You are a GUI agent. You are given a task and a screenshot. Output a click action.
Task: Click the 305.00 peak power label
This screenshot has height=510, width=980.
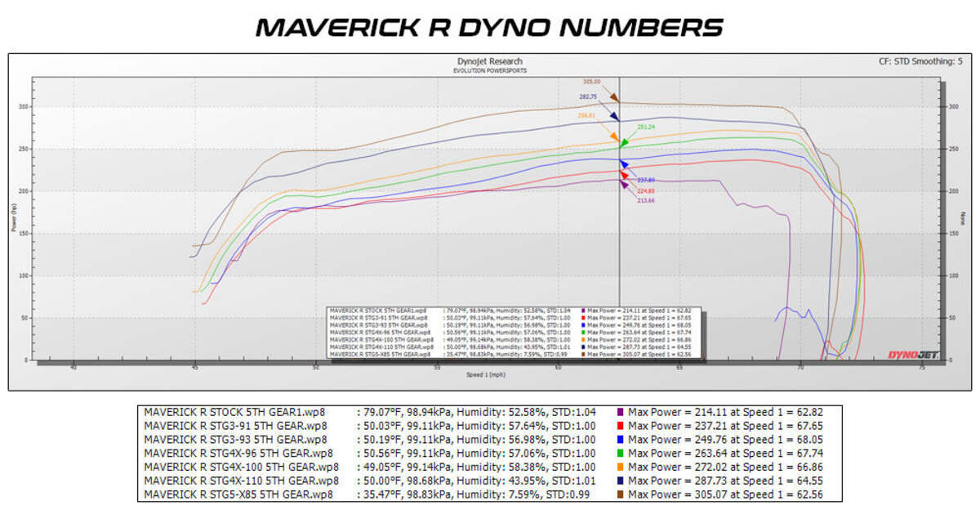pyautogui.click(x=590, y=82)
